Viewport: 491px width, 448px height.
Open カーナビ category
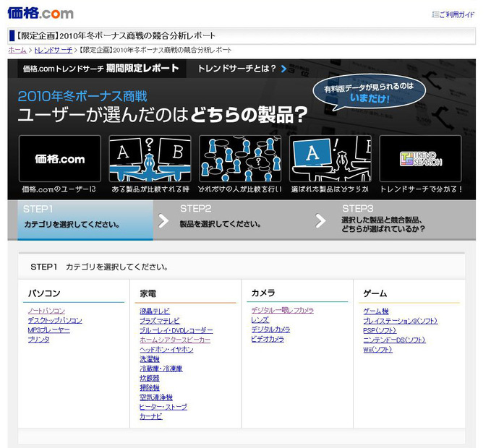pos(151,416)
